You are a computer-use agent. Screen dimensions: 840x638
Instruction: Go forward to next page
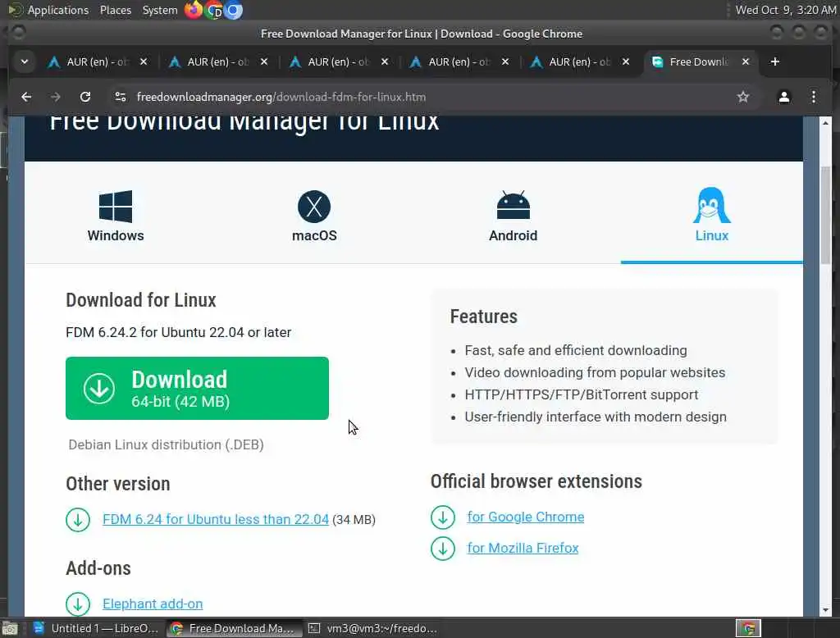[x=56, y=97]
